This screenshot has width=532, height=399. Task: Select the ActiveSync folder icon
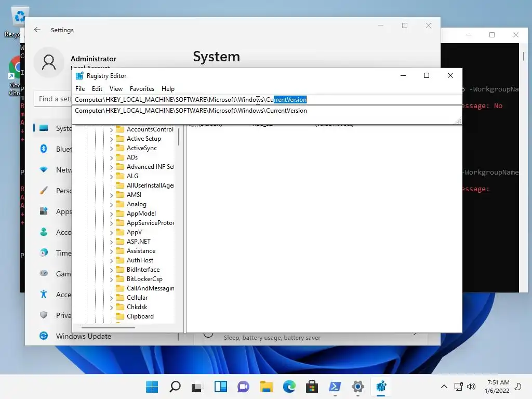point(120,148)
